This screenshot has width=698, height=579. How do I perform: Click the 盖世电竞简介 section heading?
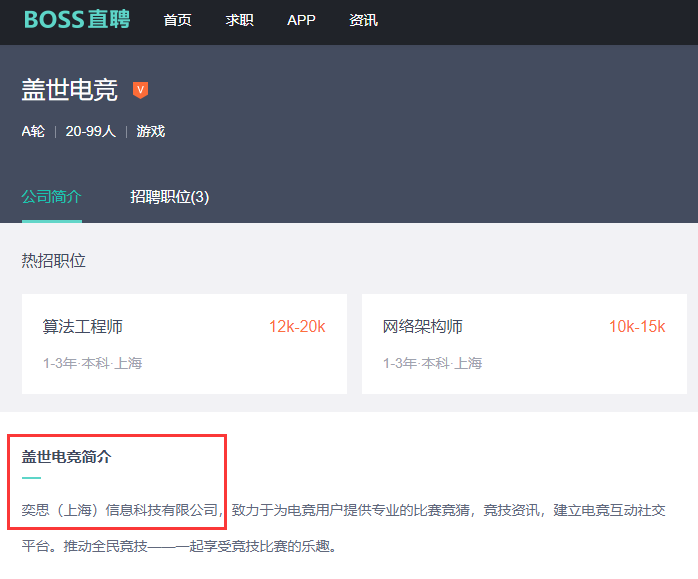point(67,457)
